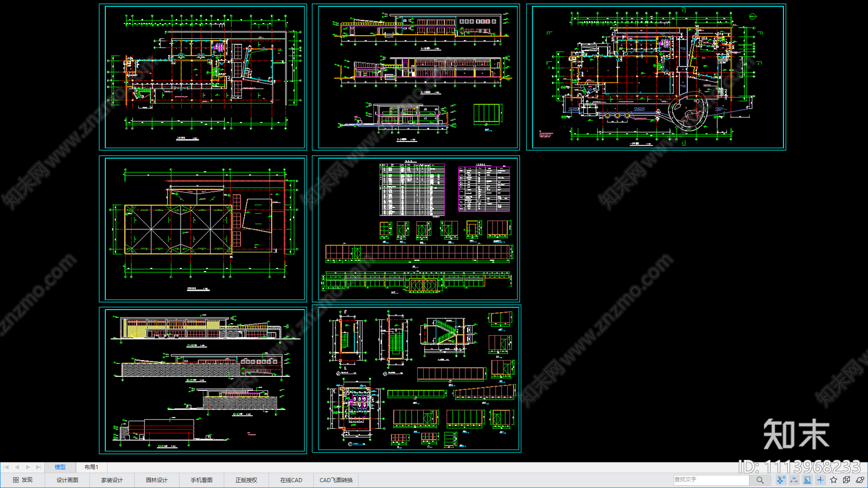Image resolution: width=868 pixels, height=488 pixels.
Task: Select the building elevations drawing sheet
Action: click(203, 380)
